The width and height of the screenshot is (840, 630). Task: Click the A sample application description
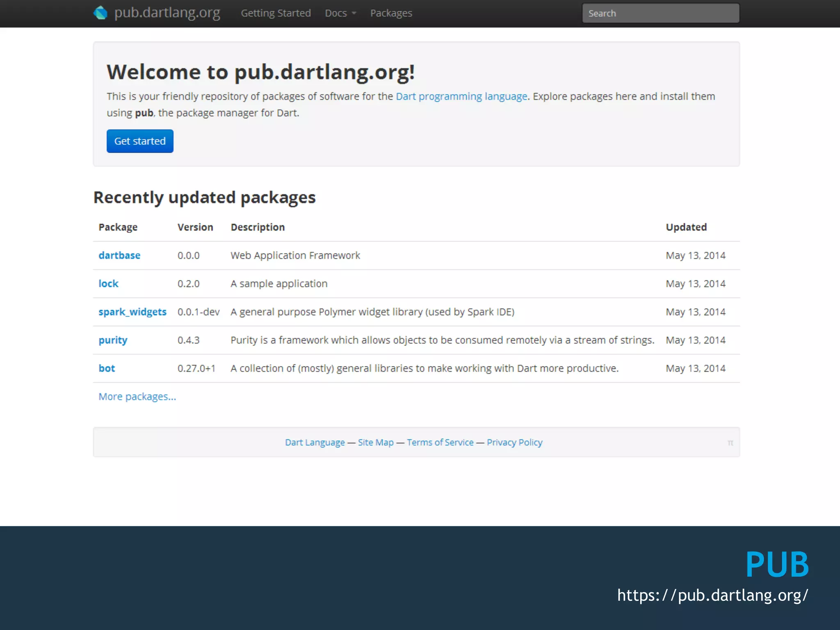coord(278,284)
